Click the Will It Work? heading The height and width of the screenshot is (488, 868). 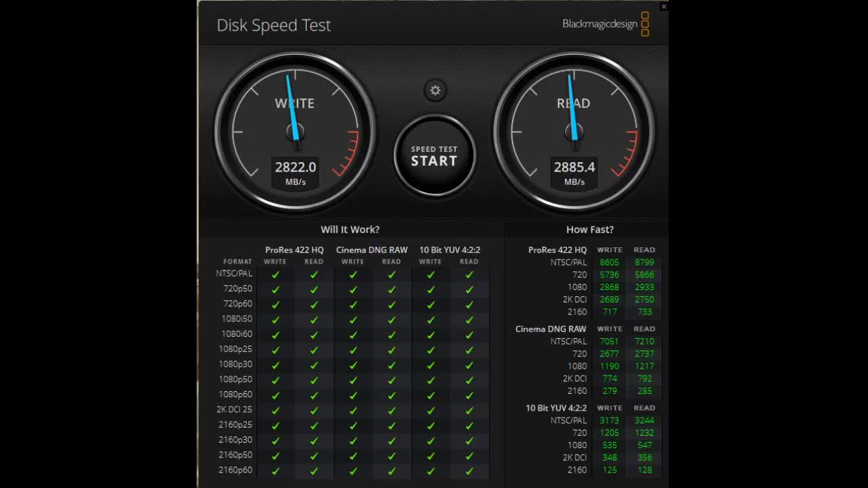(x=350, y=230)
